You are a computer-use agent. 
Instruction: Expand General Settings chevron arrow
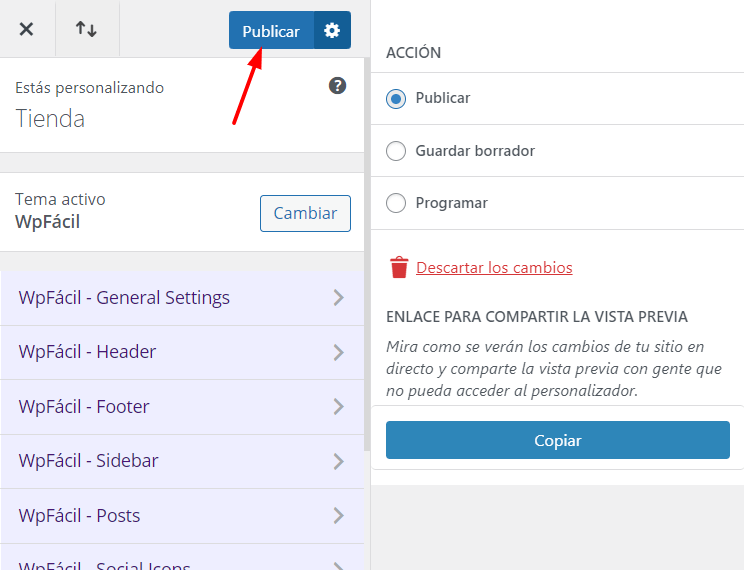tap(338, 298)
